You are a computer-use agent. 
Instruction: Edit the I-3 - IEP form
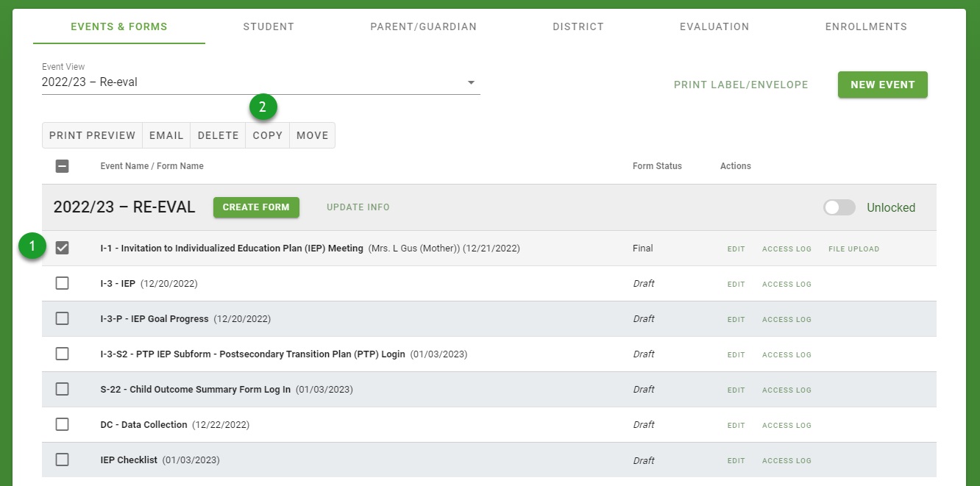[x=736, y=285]
